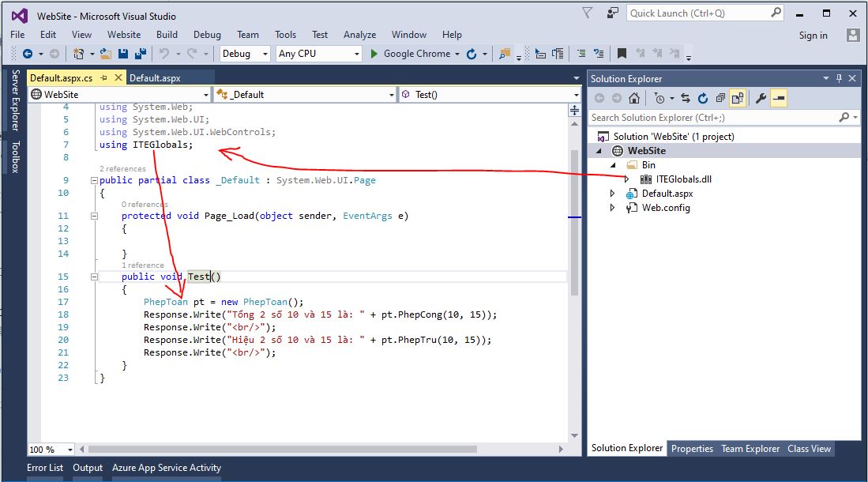Open Properties wrench icon in Solution Explorer
Image resolution: width=868 pixels, height=482 pixels.
[x=761, y=99]
